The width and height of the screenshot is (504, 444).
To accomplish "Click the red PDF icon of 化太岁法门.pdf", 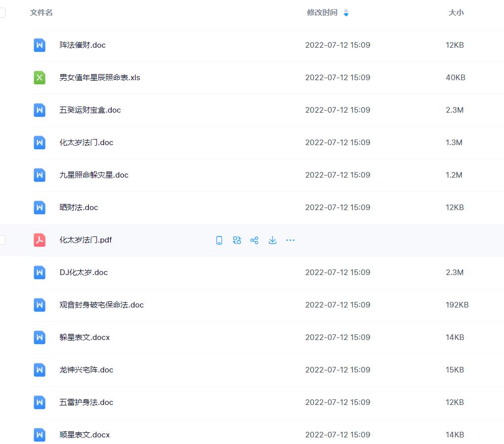I will point(40,240).
